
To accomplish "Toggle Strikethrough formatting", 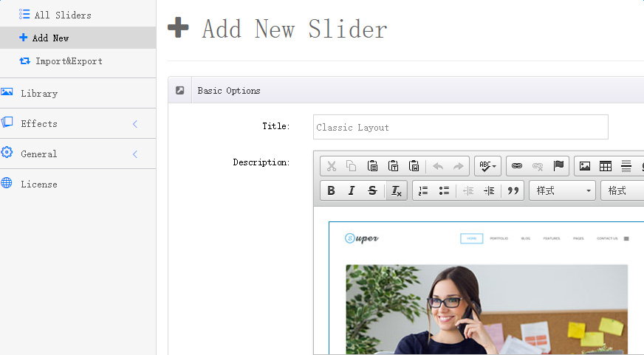I will tap(372, 190).
